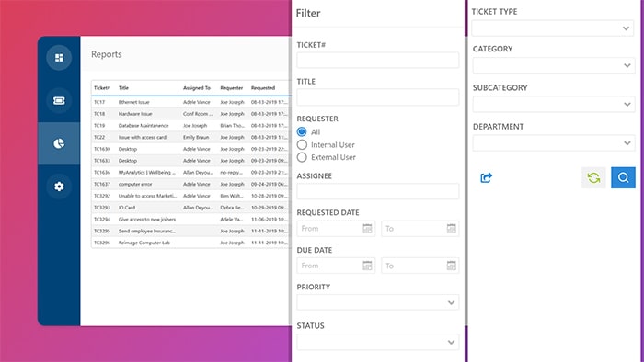Click the Title input field
Screen dimensions: 644x362
[x=378, y=97]
